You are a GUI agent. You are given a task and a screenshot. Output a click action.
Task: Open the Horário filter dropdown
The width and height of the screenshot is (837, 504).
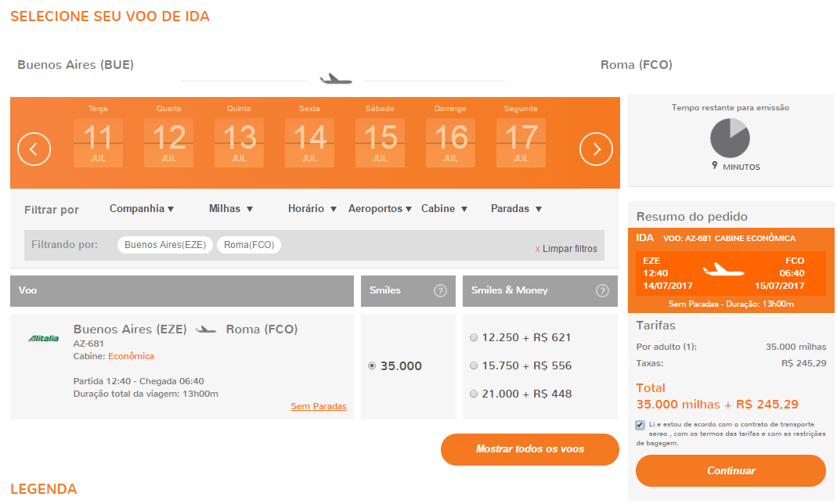(312, 208)
